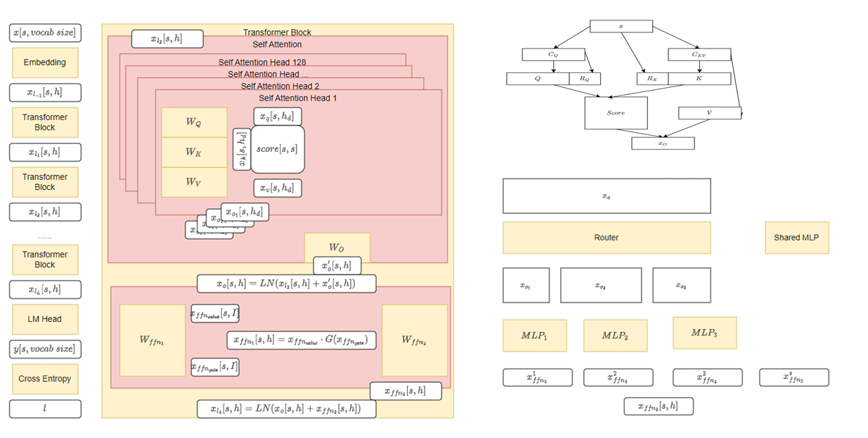The width and height of the screenshot is (868, 438).
Task: Click x_{l1}[s,h] box in left column
Action: point(45,153)
